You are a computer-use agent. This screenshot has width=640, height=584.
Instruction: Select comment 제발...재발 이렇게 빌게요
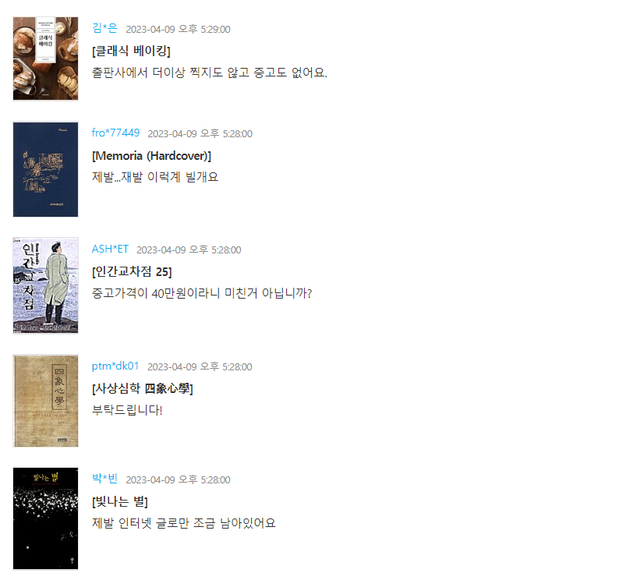pos(155,177)
